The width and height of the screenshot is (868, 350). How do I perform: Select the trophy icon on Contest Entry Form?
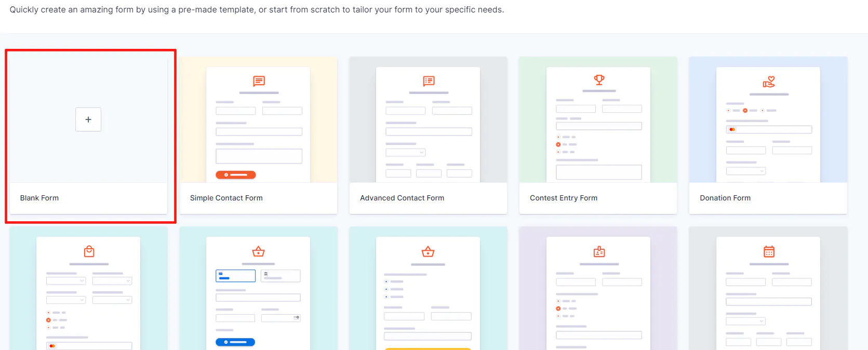(599, 80)
